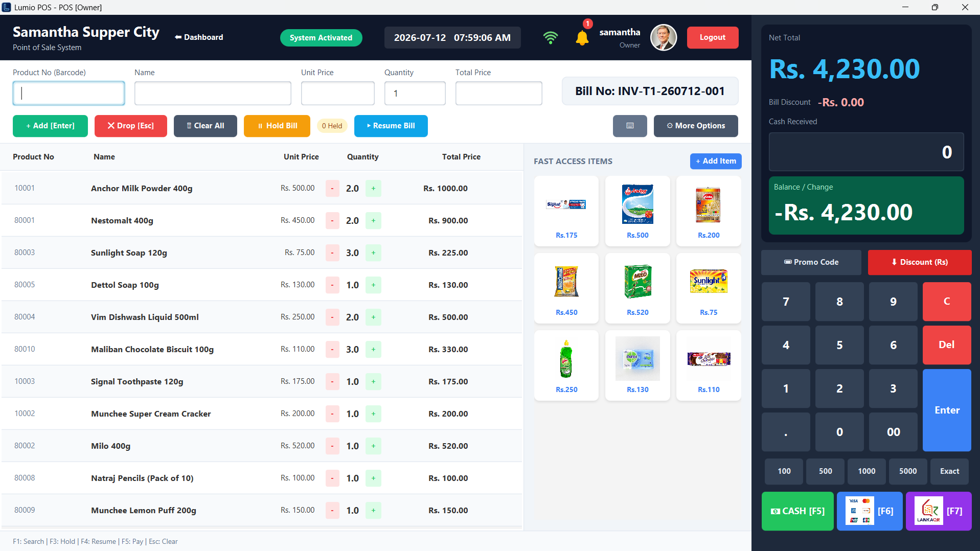Click Add Item in Fast Access
Screen dimensions: 980x551
[716, 161]
